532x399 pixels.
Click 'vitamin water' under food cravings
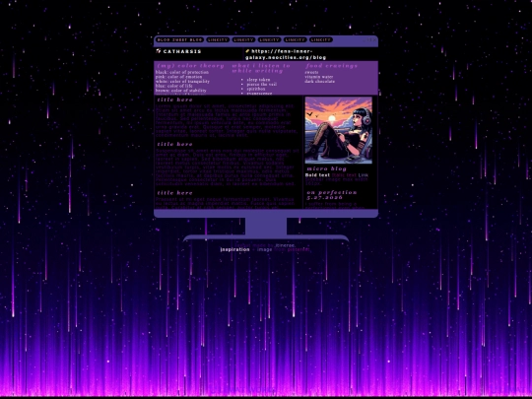click(x=319, y=77)
